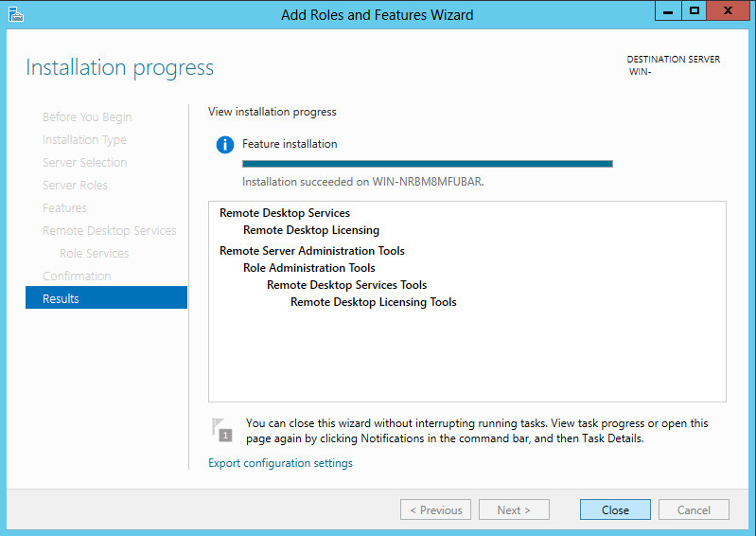The height and width of the screenshot is (536, 756).
Task: Select the Confirmation step in the sidebar
Action: point(77,276)
